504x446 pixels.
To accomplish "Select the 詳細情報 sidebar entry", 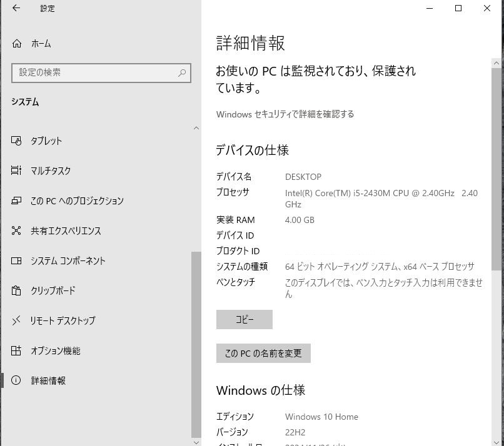I will click(x=48, y=380).
